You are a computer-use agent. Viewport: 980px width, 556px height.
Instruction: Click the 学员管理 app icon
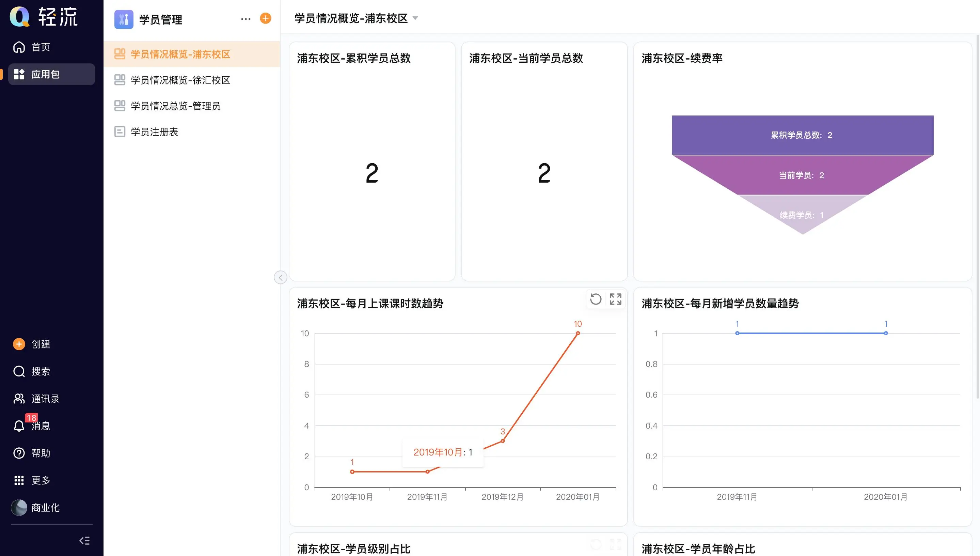coord(124,19)
